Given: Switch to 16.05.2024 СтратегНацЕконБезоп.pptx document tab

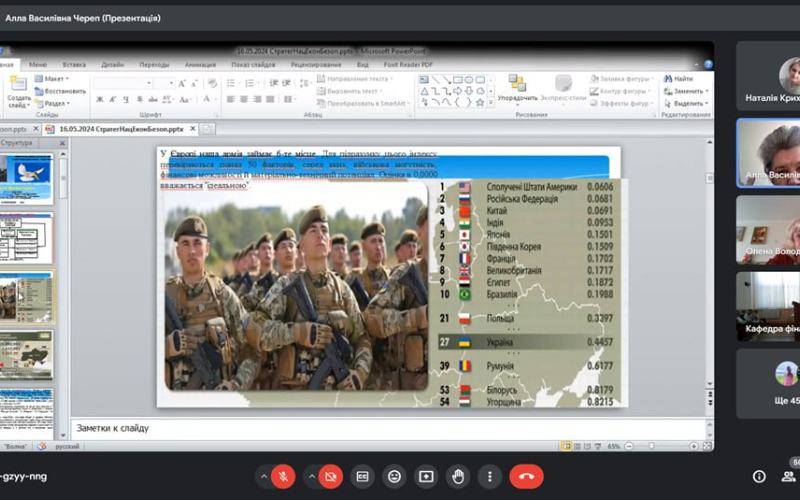Looking at the screenshot, I should [x=121, y=129].
